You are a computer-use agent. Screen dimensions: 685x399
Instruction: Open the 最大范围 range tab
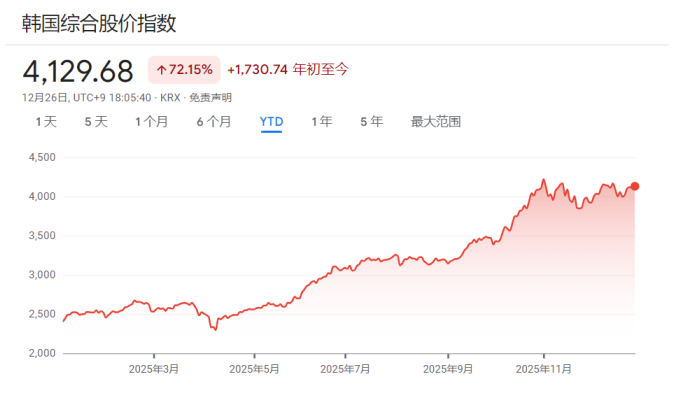tap(436, 121)
